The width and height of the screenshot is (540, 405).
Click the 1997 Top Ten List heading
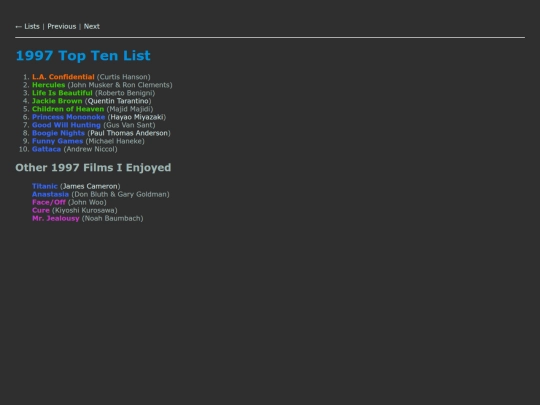[x=83, y=55]
